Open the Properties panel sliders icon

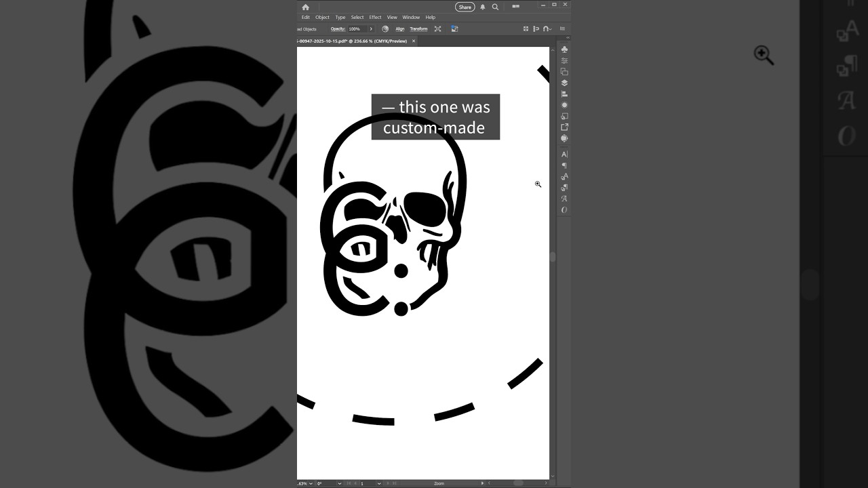tap(564, 60)
